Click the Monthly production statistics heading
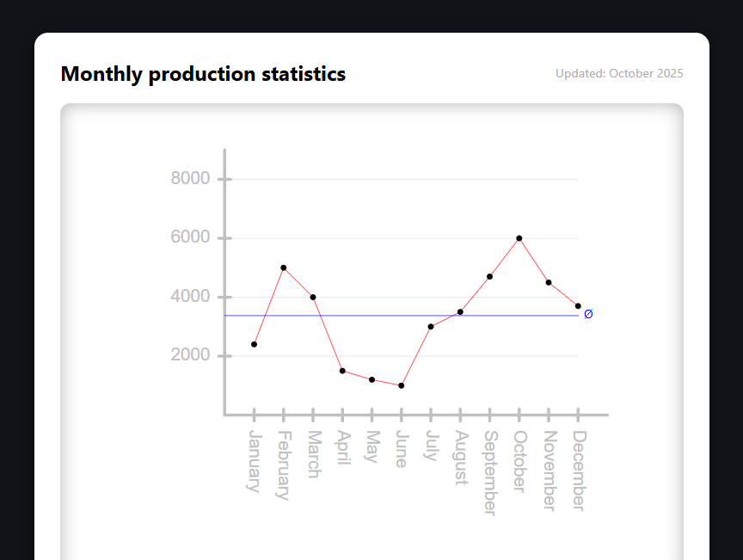 coord(203,74)
